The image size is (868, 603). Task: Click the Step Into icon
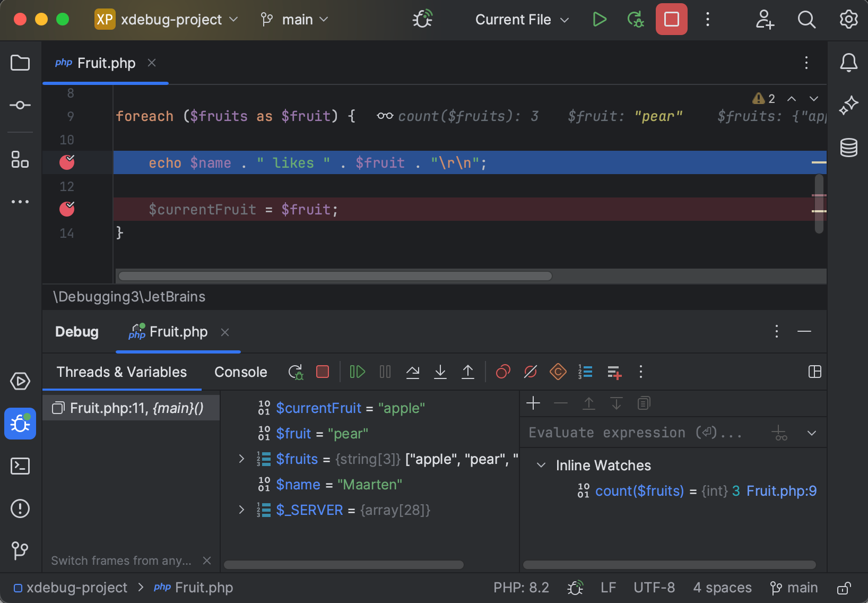440,372
